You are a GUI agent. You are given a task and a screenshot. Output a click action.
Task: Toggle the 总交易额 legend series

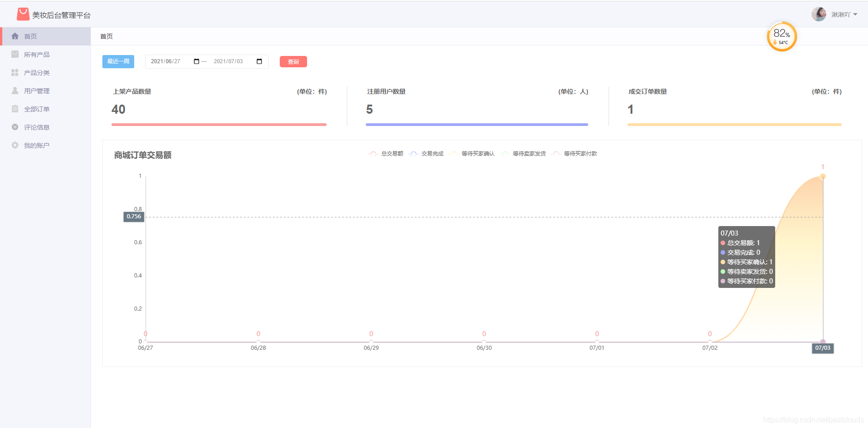click(x=386, y=154)
